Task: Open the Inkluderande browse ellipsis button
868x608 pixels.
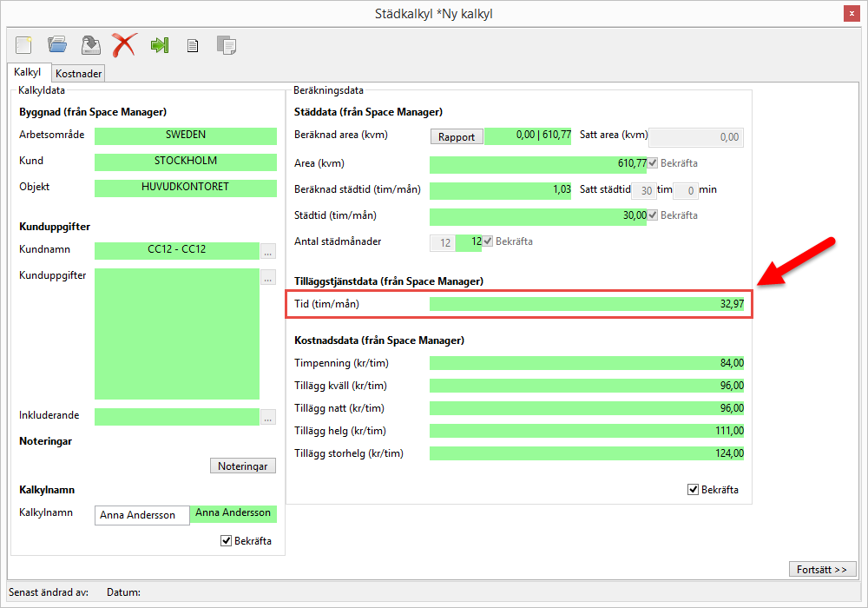Action: pyautogui.click(x=268, y=417)
